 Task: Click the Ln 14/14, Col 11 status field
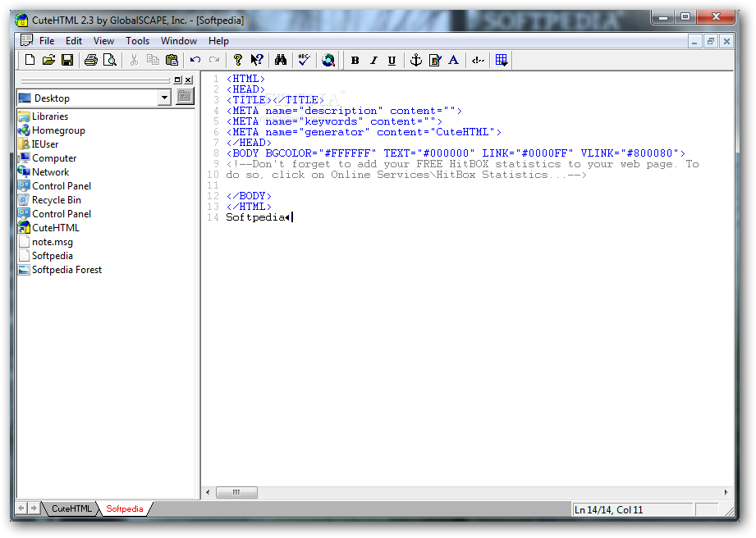pyautogui.click(x=632, y=509)
